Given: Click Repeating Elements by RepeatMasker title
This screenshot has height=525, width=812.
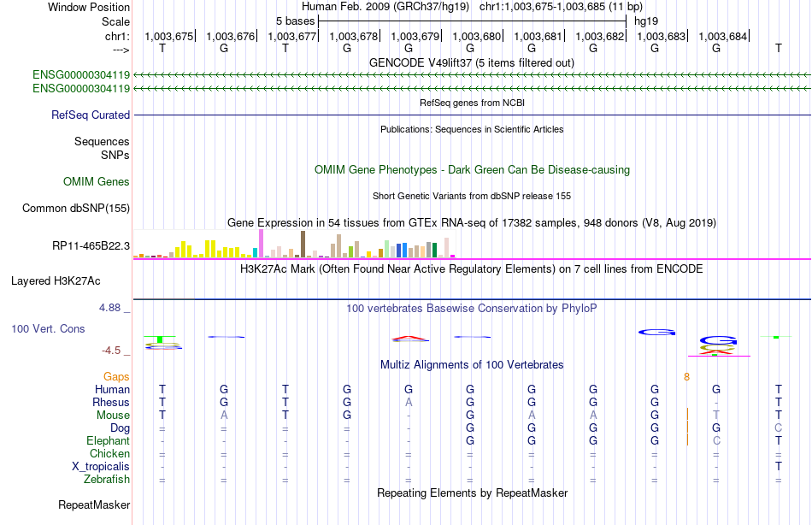Looking at the screenshot, I should point(473,493).
